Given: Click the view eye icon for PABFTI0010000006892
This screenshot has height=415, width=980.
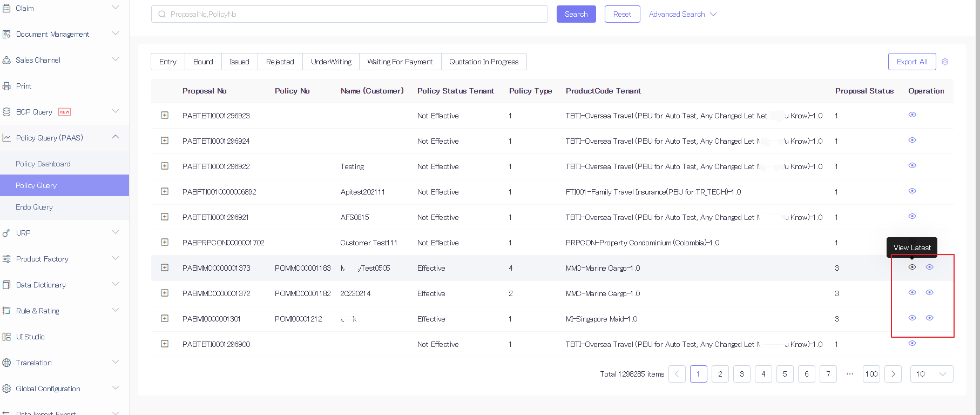Looking at the screenshot, I should (912, 191).
